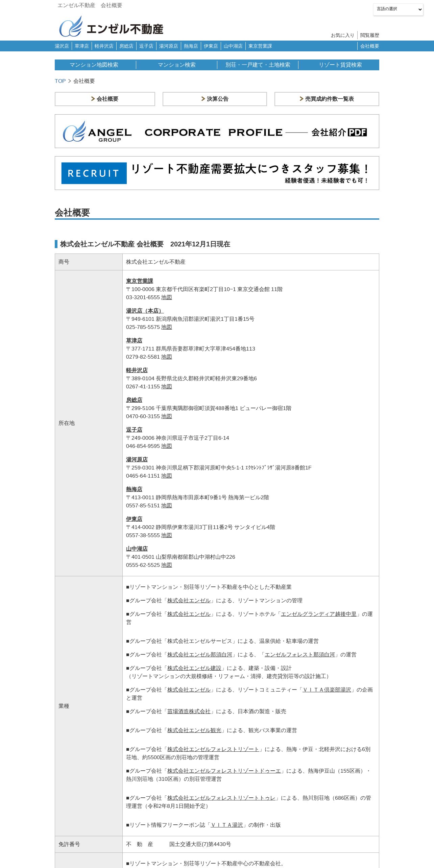Open お気に入り favorites link

[x=342, y=35]
